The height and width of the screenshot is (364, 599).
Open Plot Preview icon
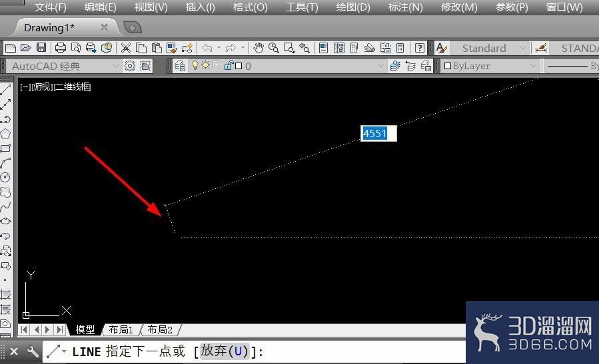(76, 48)
